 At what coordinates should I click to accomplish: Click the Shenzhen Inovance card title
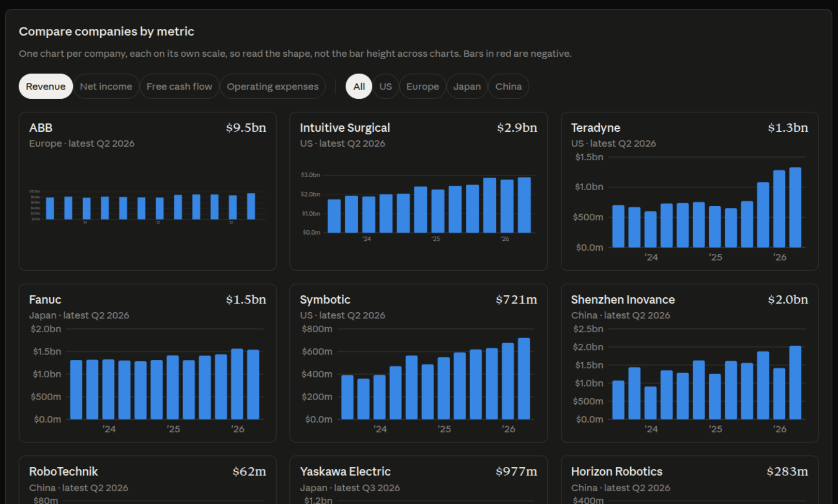tap(623, 300)
